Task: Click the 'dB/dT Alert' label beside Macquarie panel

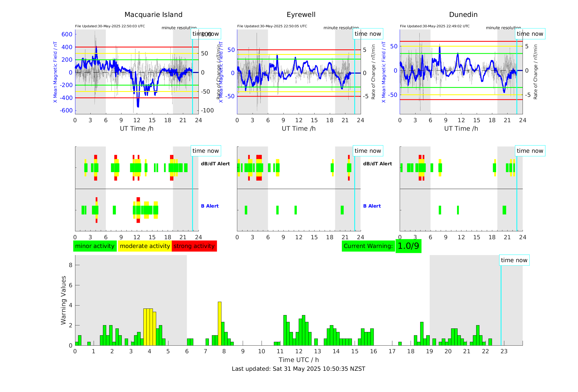Action: click(215, 164)
